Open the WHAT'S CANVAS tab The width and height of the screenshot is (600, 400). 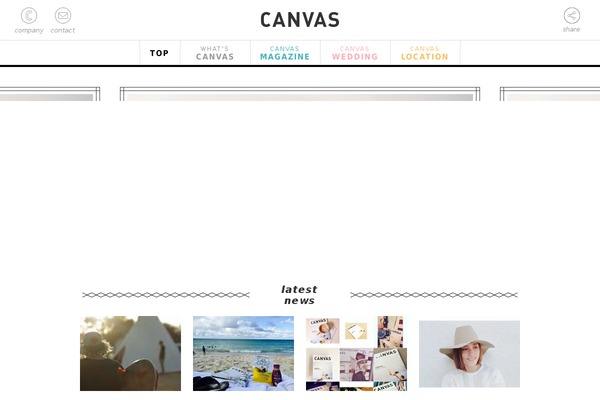(x=215, y=53)
